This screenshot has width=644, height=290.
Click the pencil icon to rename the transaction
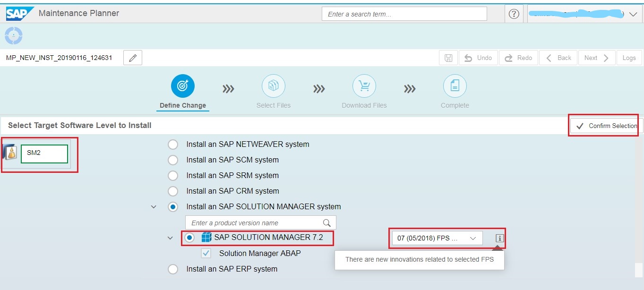(132, 57)
